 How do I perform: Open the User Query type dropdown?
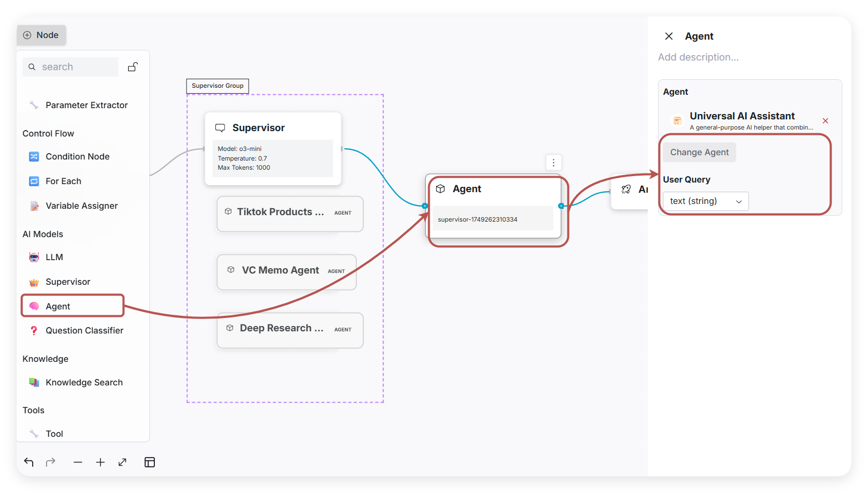click(x=705, y=201)
